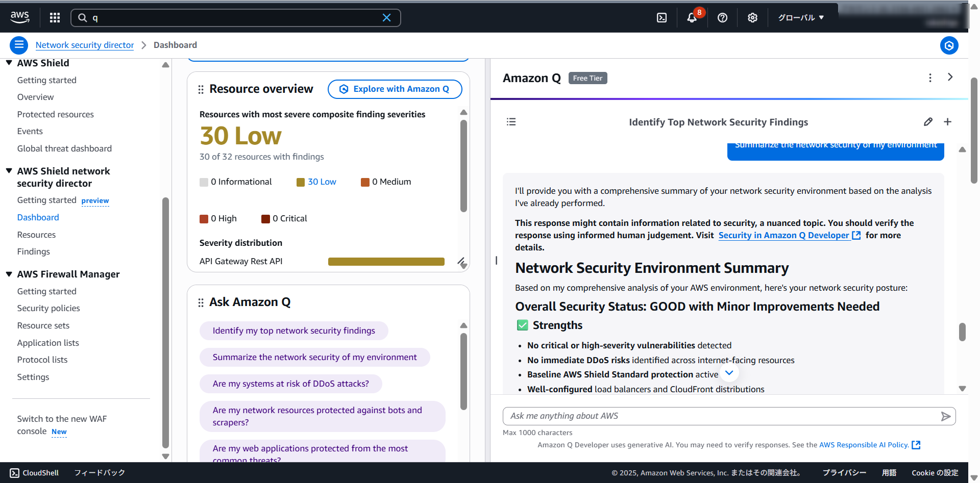Open Findings in the sidebar
The width and height of the screenshot is (980, 483).
click(34, 251)
